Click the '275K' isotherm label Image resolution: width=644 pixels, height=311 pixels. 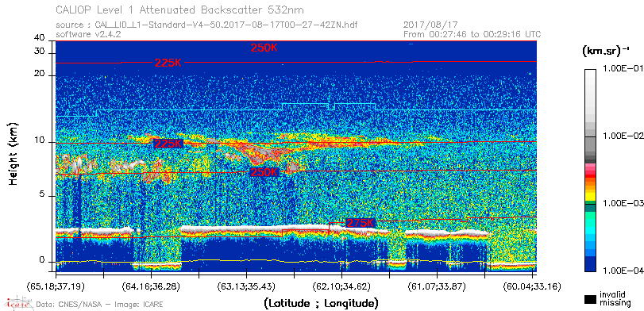pyautogui.click(x=361, y=223)
